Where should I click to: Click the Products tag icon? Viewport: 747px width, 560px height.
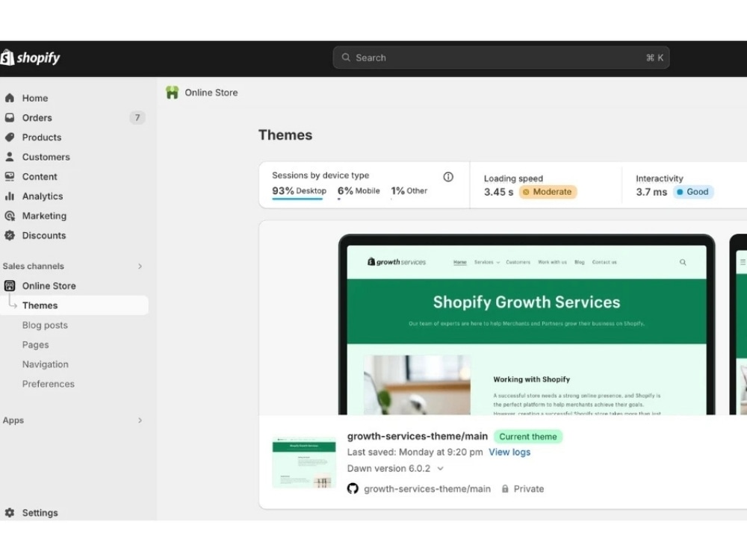click(10, 137)
